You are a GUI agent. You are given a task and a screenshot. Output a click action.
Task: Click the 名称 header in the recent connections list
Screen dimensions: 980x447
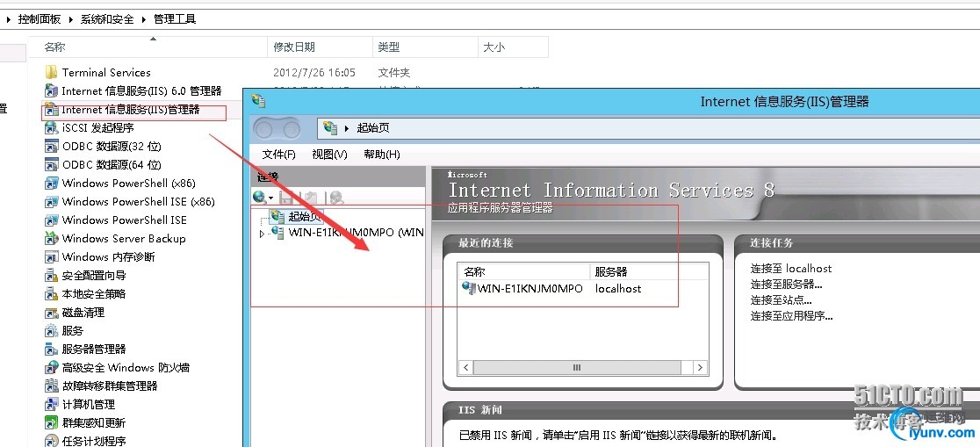click(524, 272)
